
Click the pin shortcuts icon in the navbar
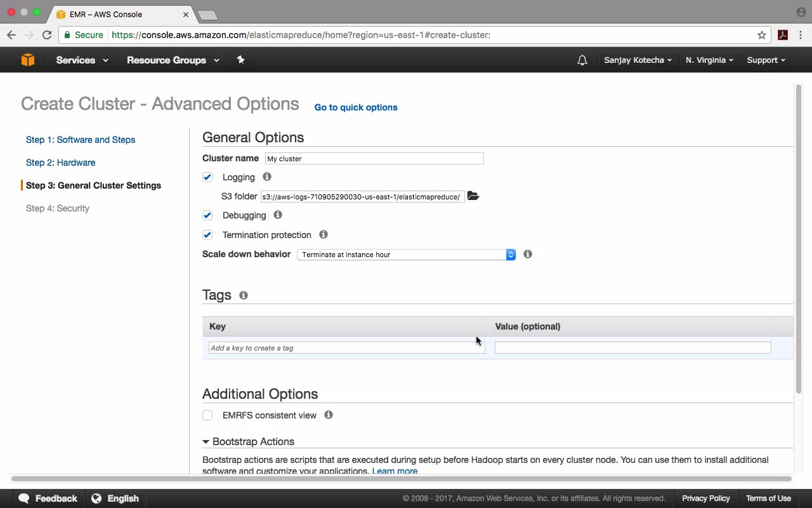[240, 60]
